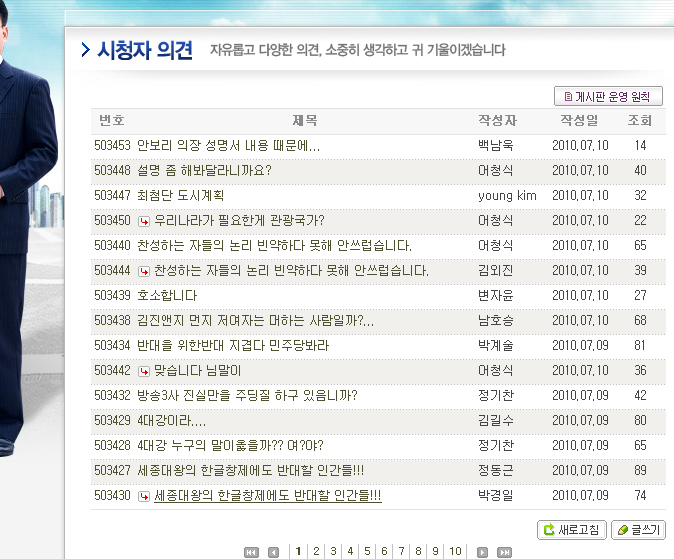Open post 503440 '찬성하는 자들의 논리 빈약하다'
Image resolution: width=674 pixels, height=559 pixels.
click(x=274, y=246)
